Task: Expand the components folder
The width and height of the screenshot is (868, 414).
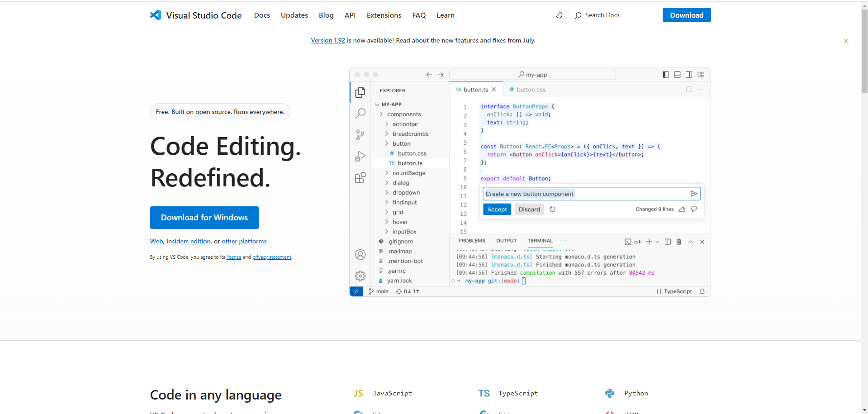Action: tap(403, 114)
